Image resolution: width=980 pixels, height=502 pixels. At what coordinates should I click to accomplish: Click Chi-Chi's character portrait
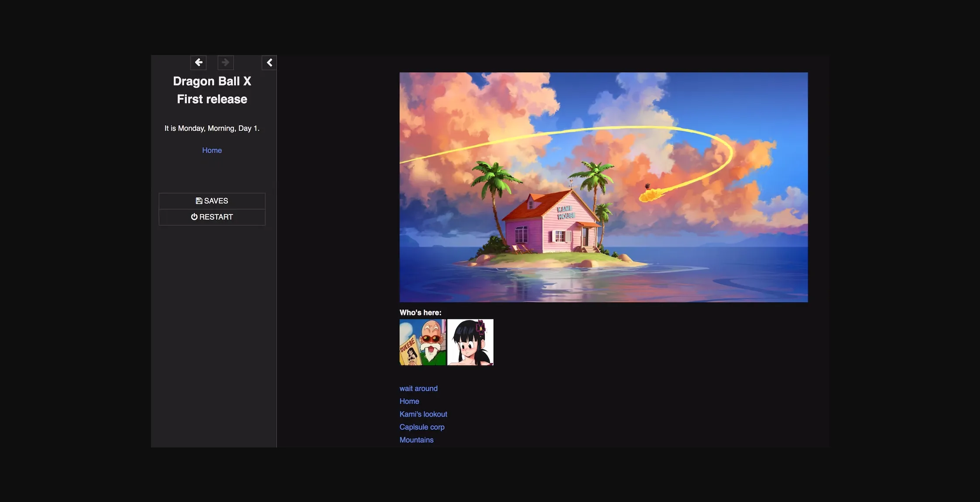(x=470, y=341)
